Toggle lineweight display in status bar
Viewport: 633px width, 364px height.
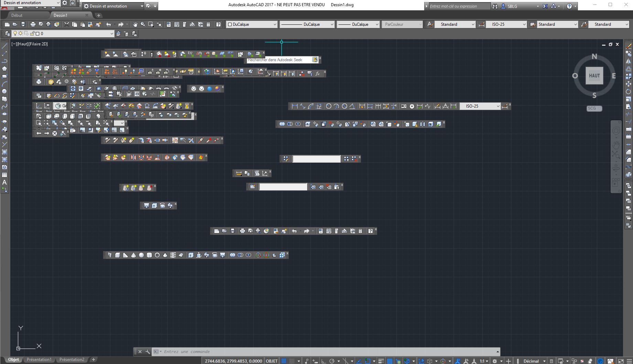(x=381, y=361)
